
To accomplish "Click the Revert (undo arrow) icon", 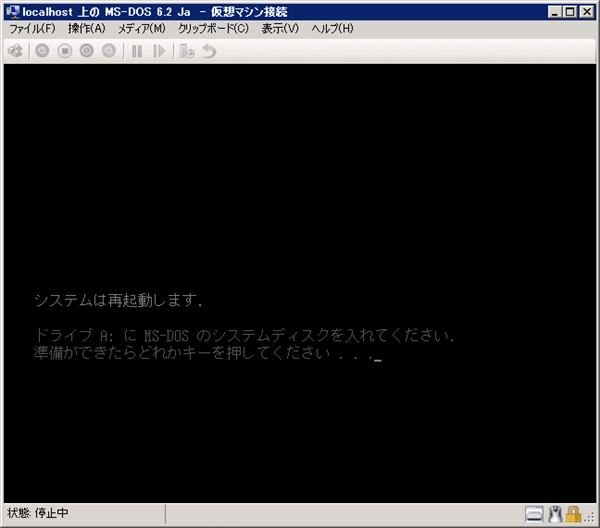I will tap(209, 51).
